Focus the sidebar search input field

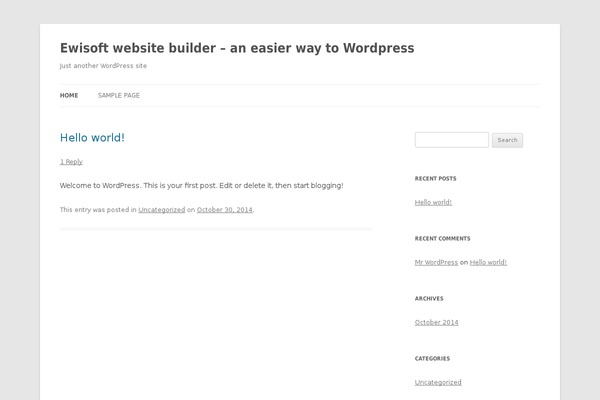coord(452,140)
